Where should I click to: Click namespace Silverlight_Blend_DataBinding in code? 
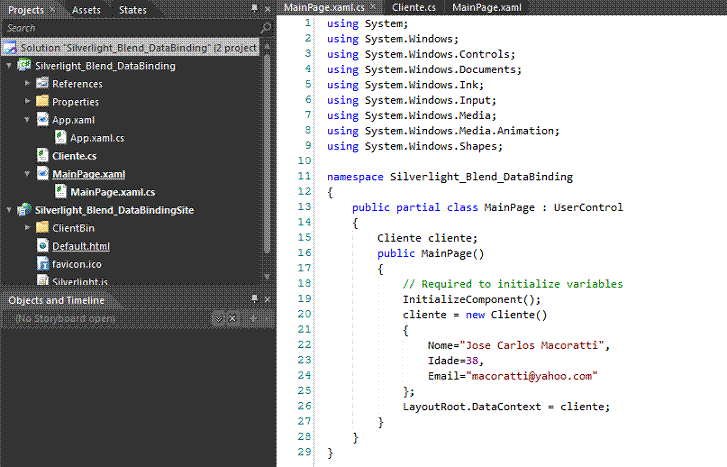pos(450,177)
